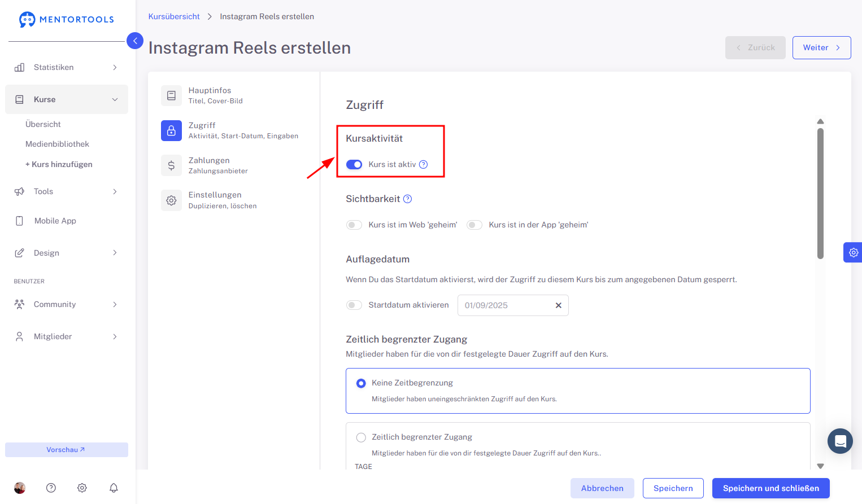This screenshot has height=504, width=862.
Task: Open the chat support bubble
Action: click(840, 441)
